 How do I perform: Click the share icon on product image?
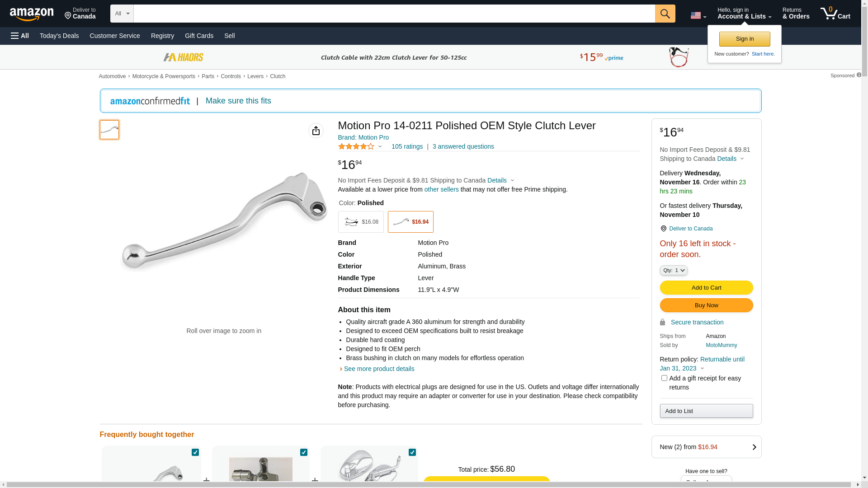coord(316,131)
